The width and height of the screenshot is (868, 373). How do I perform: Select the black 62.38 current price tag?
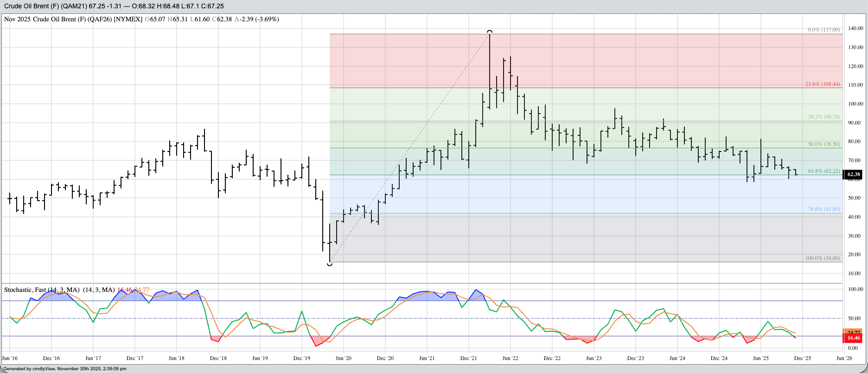pos(853,175)
